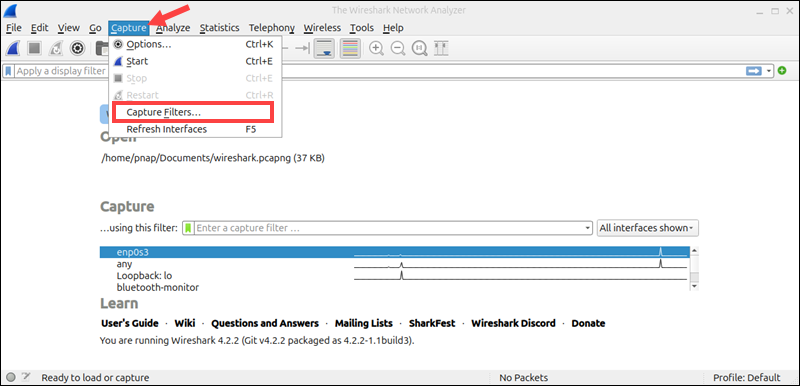Image resolution: width=800 pixels, height=386 pixels.
Task: Toggle auto-scroll during live capture icon
Action: point(324,48)
